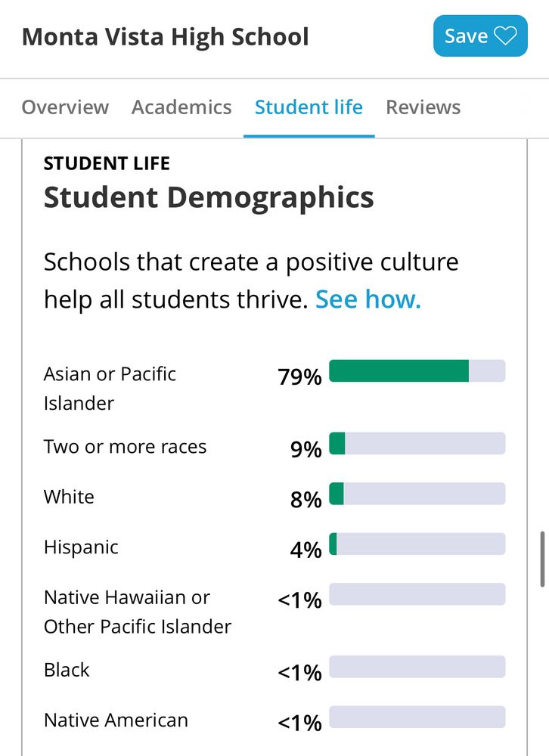Click the heart icon in Save button

pos(505,36)
